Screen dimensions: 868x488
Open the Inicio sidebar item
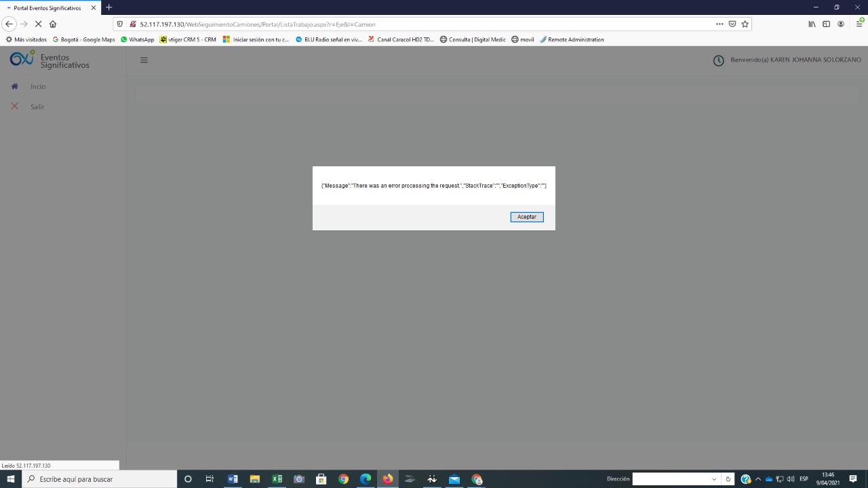click(x=38, y=87)
